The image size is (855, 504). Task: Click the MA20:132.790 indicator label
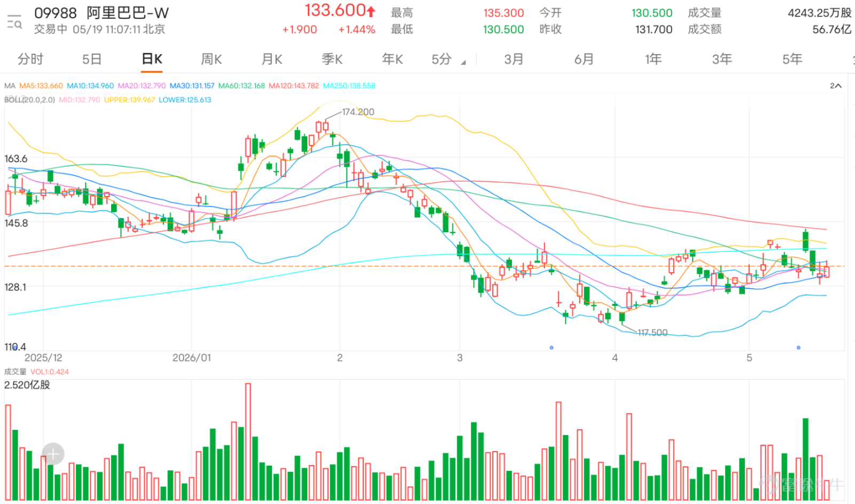tap(142, 85)
